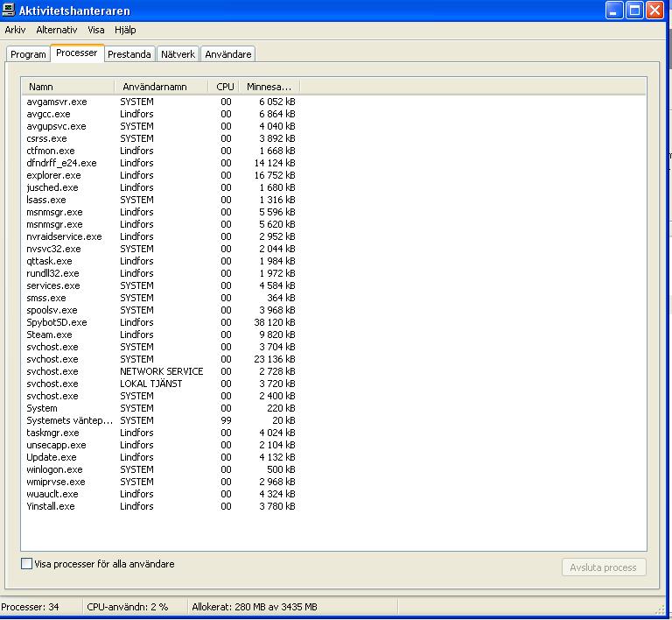
Task: Click the 99 CPU value cell
Action: click(227, 420)
